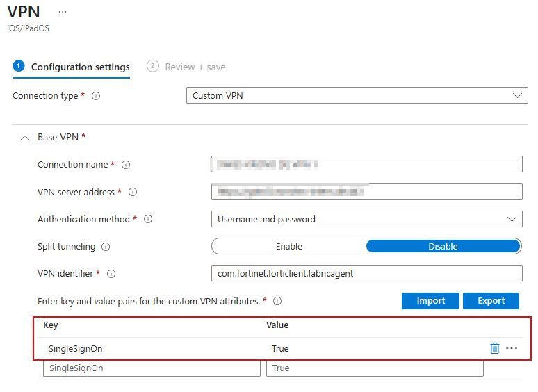Open the Connection type dropdown
Viewport: 538px width, 392px height.
pos(357,95)
